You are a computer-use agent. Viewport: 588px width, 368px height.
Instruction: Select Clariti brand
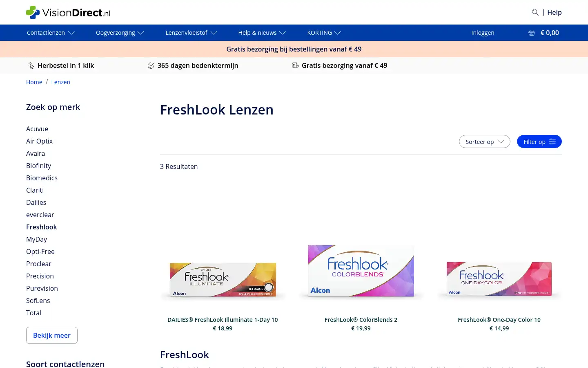point(35,190)
